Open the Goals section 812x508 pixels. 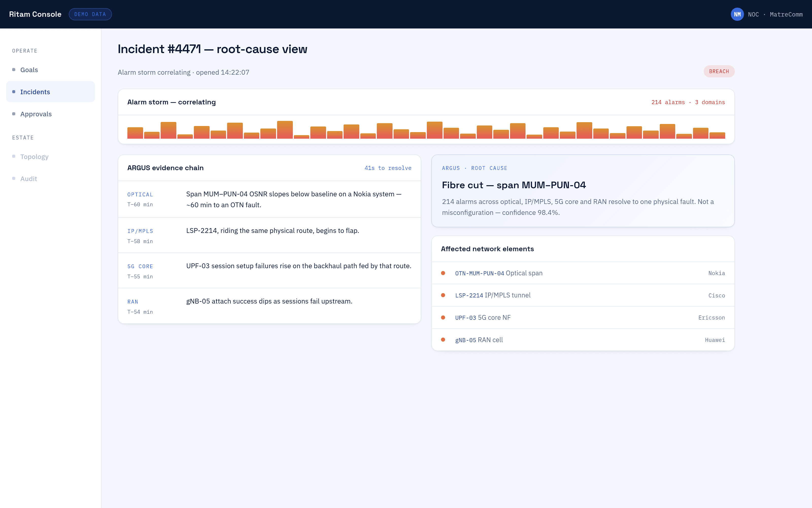50,70
